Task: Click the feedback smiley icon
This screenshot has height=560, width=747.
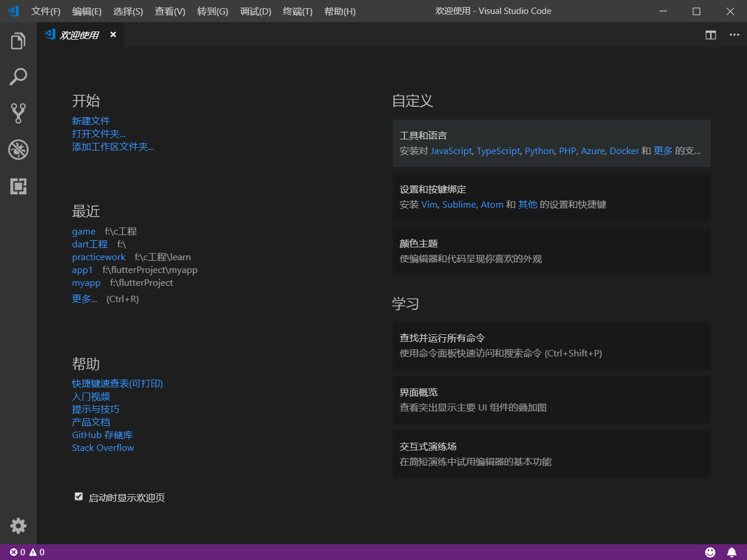Action: click(x=710, y=552)
